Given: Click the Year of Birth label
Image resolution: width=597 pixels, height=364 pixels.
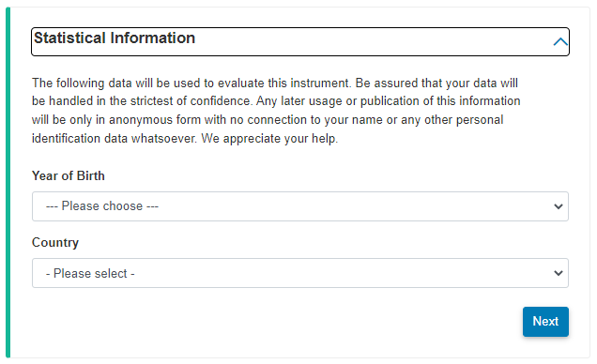Looking at the screenshot, I should click(x=69, y=175).
